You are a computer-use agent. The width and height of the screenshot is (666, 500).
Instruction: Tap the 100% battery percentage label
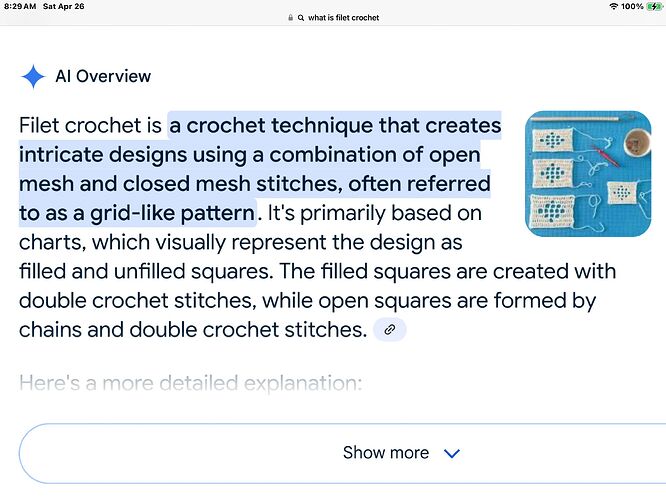point(632,6)
